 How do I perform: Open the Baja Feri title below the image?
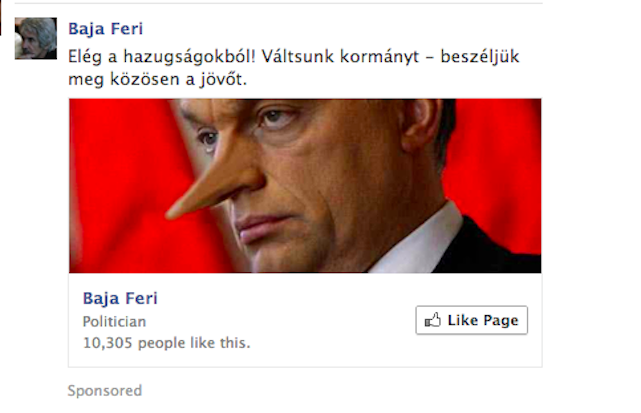[x=120, y=298]
